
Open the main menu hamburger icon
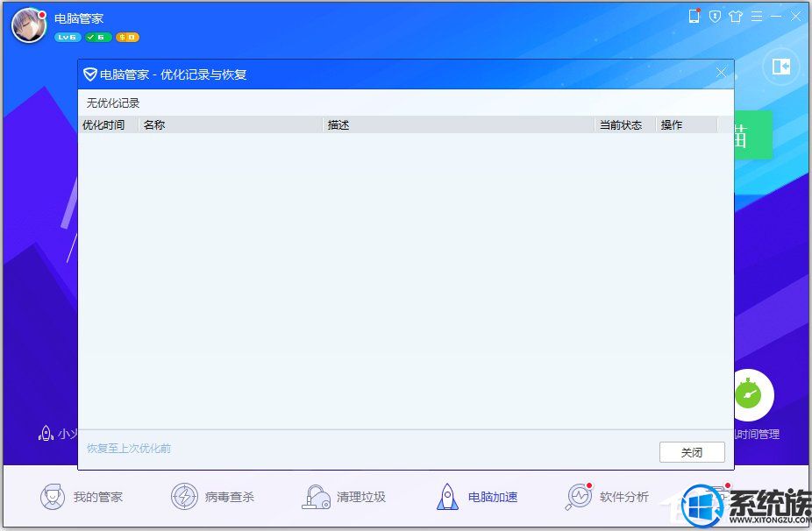click(757, 17)
